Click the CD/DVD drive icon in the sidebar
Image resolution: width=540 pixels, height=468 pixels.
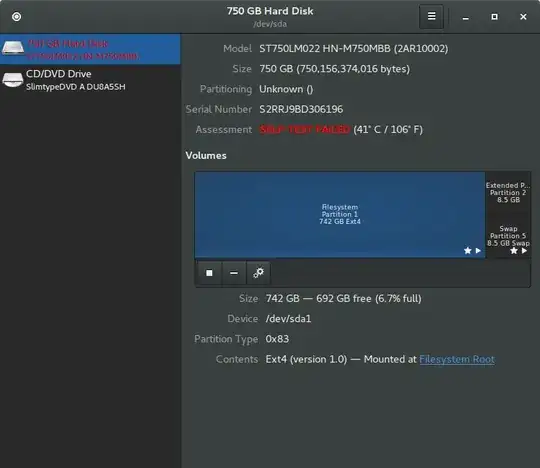(x=13, y=79)
